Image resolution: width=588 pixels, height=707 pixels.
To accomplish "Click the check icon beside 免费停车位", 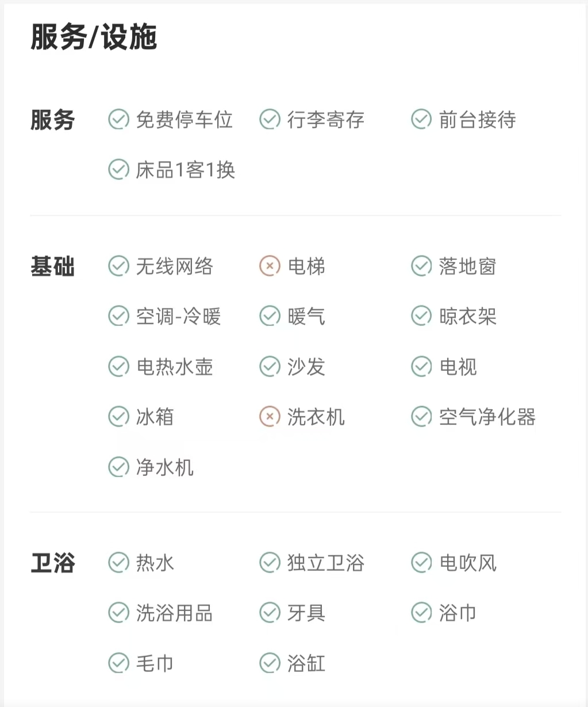I will pyautogui.click(x=118, y=120).
